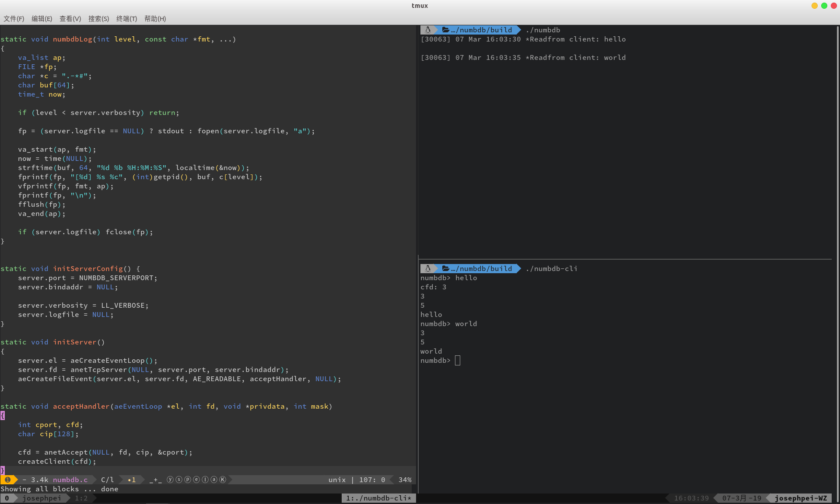Click the circled e minor-mode icon
This screenshot has height=504, width=840.
pyautogui.click(x=196, y=480)
